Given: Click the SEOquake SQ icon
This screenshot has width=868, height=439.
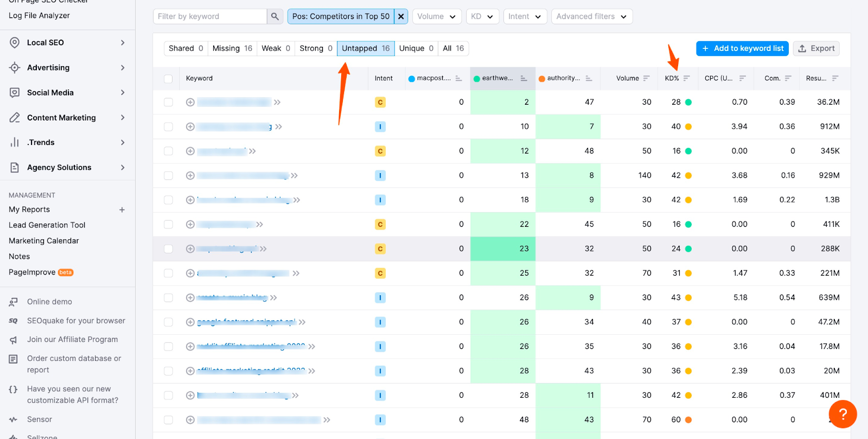Looking at the screenshot, I should [14, 321].
